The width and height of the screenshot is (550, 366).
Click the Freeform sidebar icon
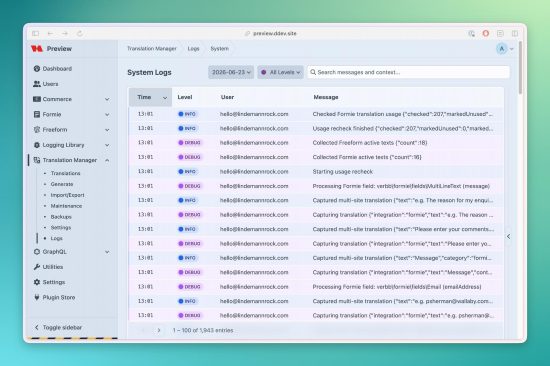pos(37,129)
